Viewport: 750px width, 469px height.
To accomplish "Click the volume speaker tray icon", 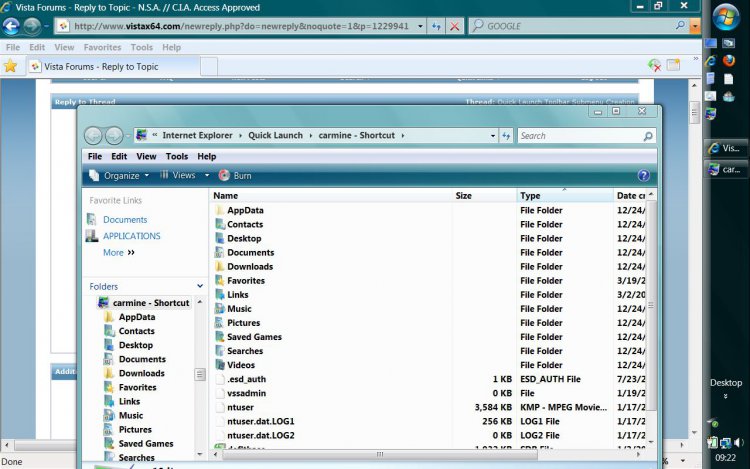I will click(x=739, y=443).
